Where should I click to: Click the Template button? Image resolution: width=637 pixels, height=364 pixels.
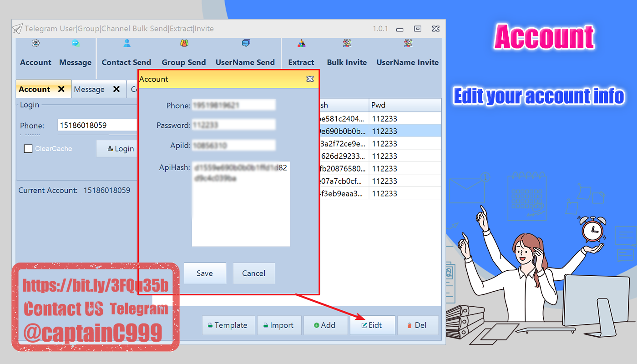click(228, 325)
